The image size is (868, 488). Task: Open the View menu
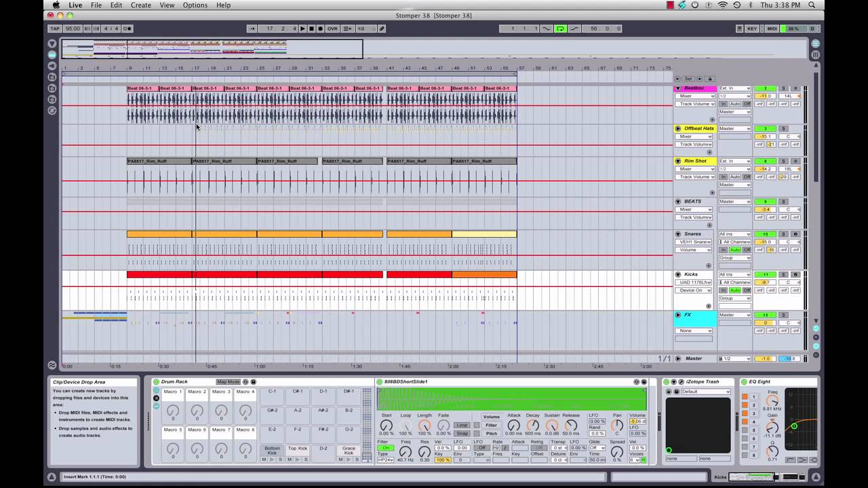[x=167, y=5]
